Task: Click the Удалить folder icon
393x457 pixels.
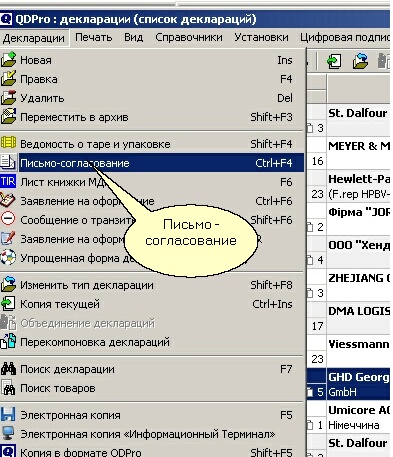Action: point(8,98)
